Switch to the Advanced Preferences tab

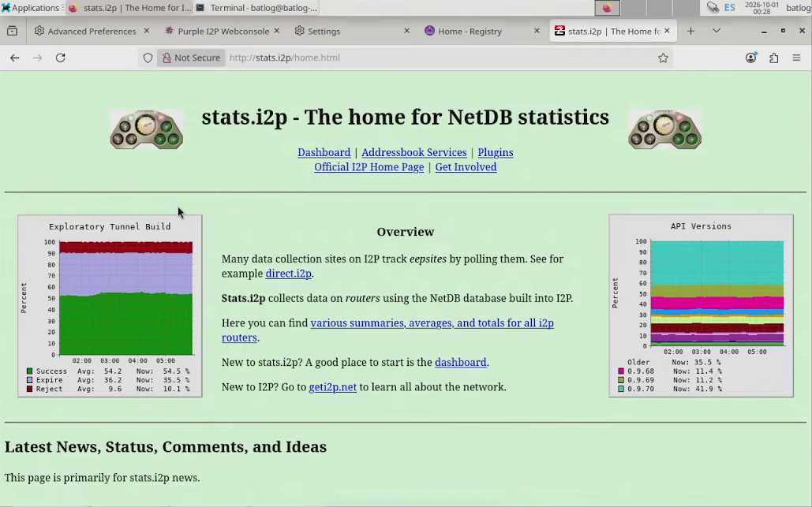[92, 31]
